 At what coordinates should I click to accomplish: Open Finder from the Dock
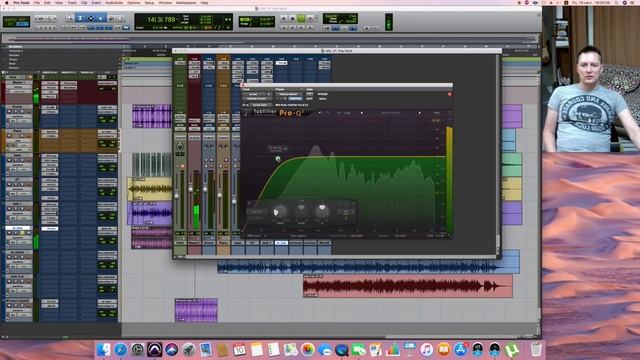pyautogui.click(x=104, y=350)
